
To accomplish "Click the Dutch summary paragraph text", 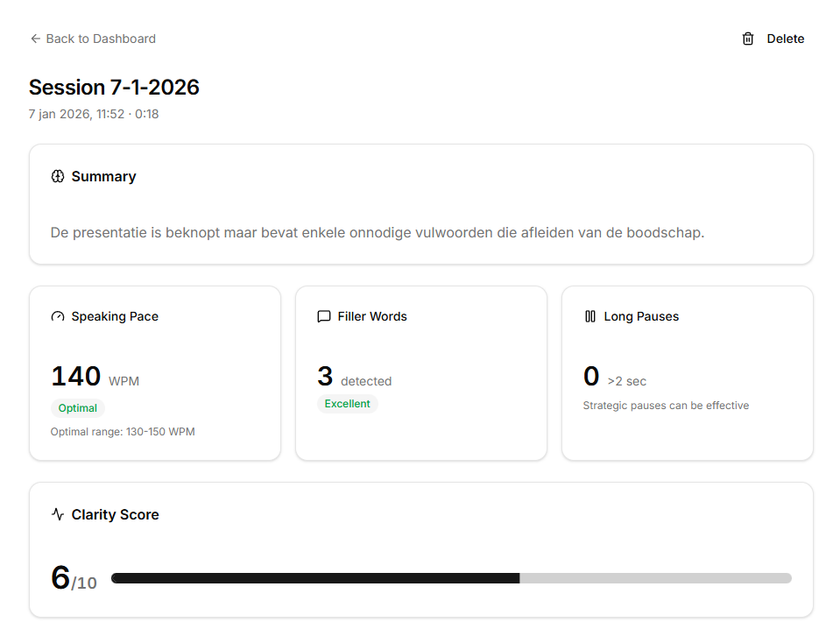I will (377, 233).
